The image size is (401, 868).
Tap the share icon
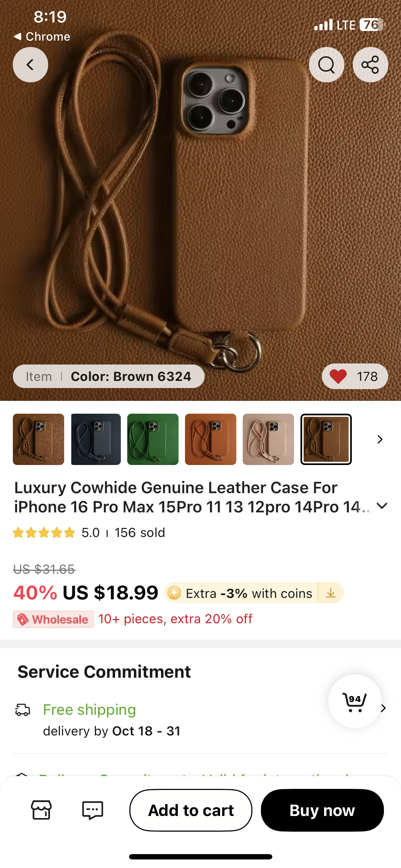(370, 64)
